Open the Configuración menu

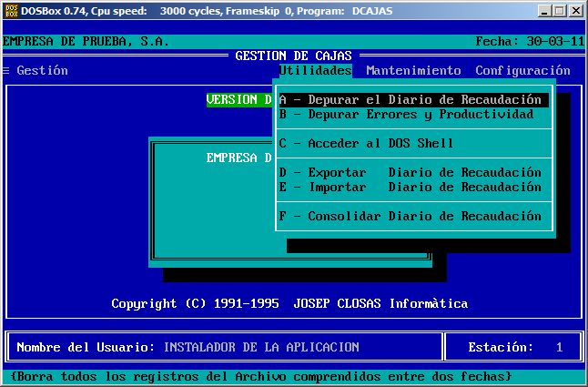coord(522,70)
